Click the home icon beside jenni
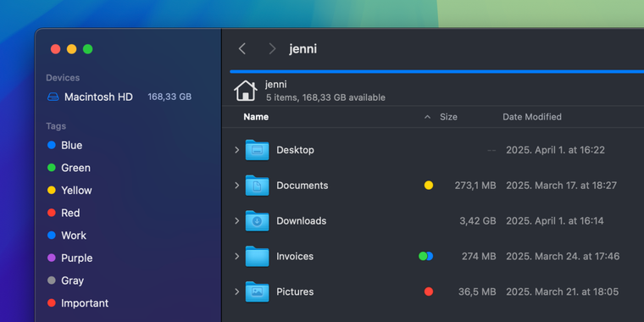Image resolution: width=644 pixels, height=322 pixels. click(245, 91)
